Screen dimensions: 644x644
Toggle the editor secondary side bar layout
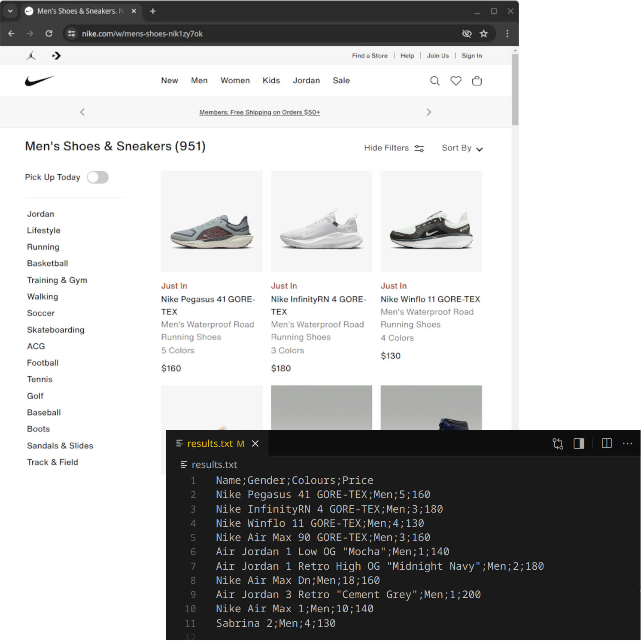(x=579, y=444)
